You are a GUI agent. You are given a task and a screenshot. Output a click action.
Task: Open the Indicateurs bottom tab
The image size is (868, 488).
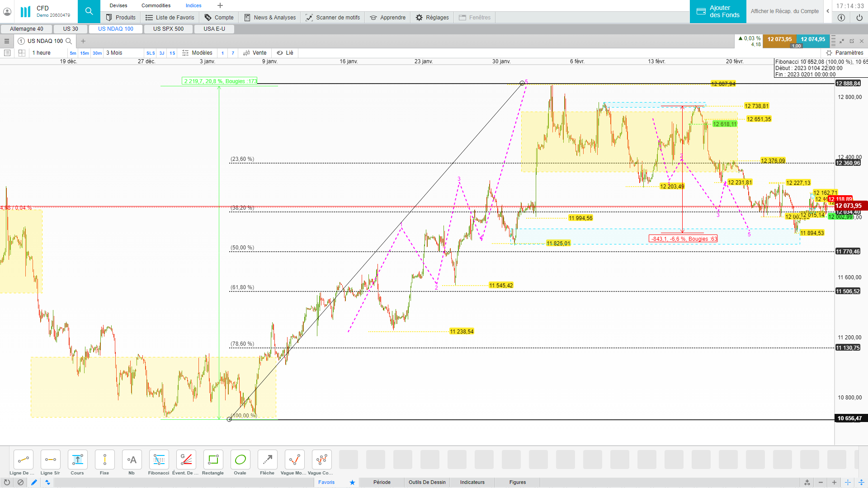(472, 482)
